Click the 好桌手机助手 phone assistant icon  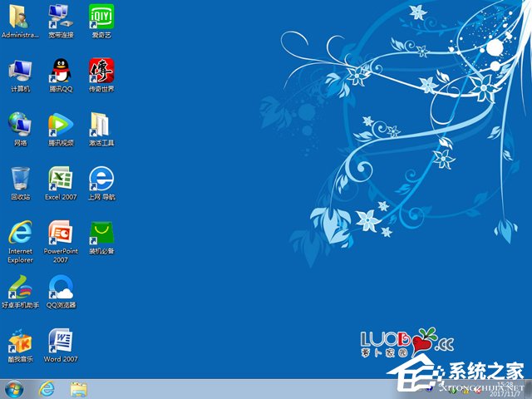[x=20, y=286]
